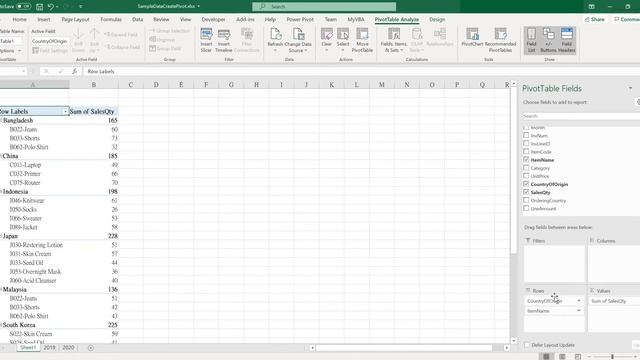
Task: Click the Clear PivotTable icon
Action: pos(327,40)
